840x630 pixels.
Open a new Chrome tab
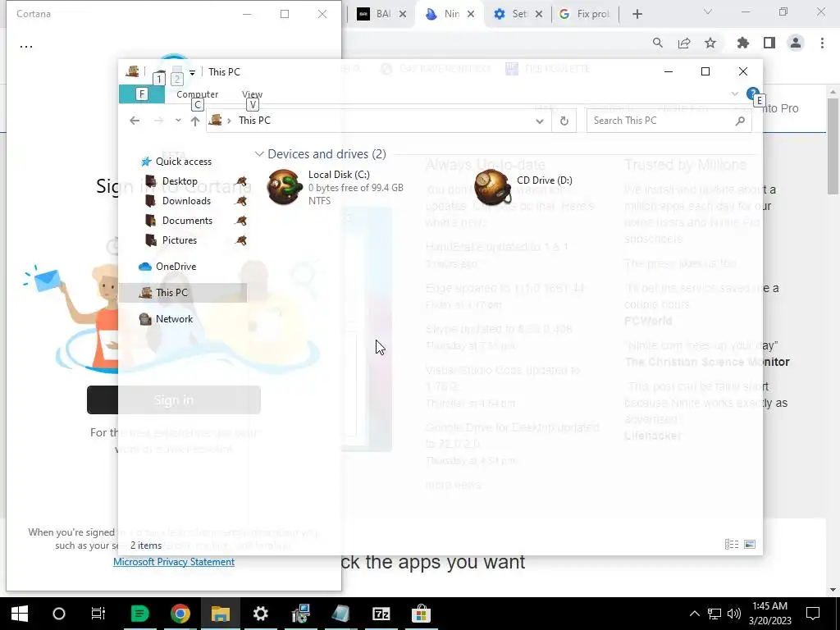[x=637, y=14]
